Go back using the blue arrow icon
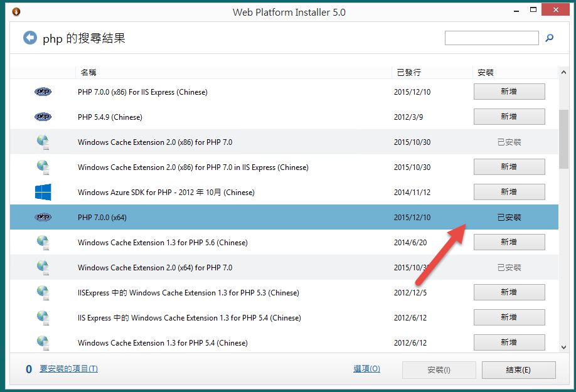The height and width of the screenshot is (392, 576). tap(30, 38)
